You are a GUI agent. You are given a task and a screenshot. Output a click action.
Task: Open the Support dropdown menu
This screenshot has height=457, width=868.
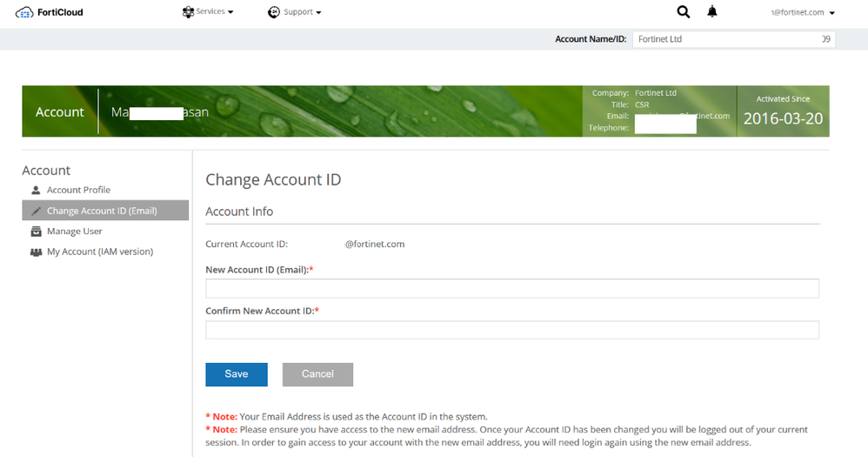(x=295, y=12)
